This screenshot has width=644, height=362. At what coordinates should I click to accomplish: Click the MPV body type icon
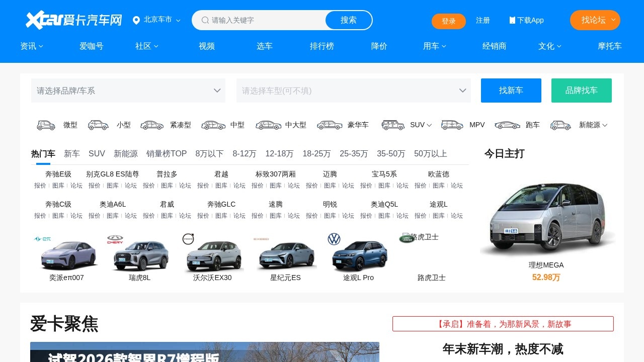(452, 125)
